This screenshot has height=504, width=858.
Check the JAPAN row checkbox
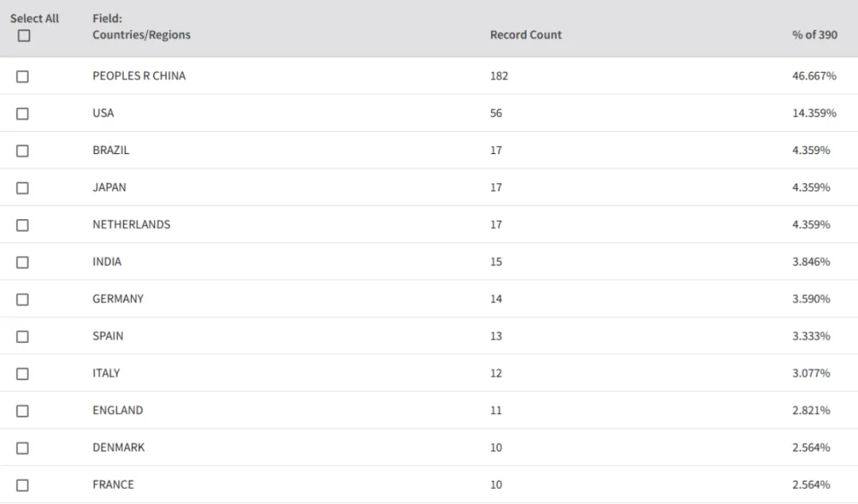22,188
